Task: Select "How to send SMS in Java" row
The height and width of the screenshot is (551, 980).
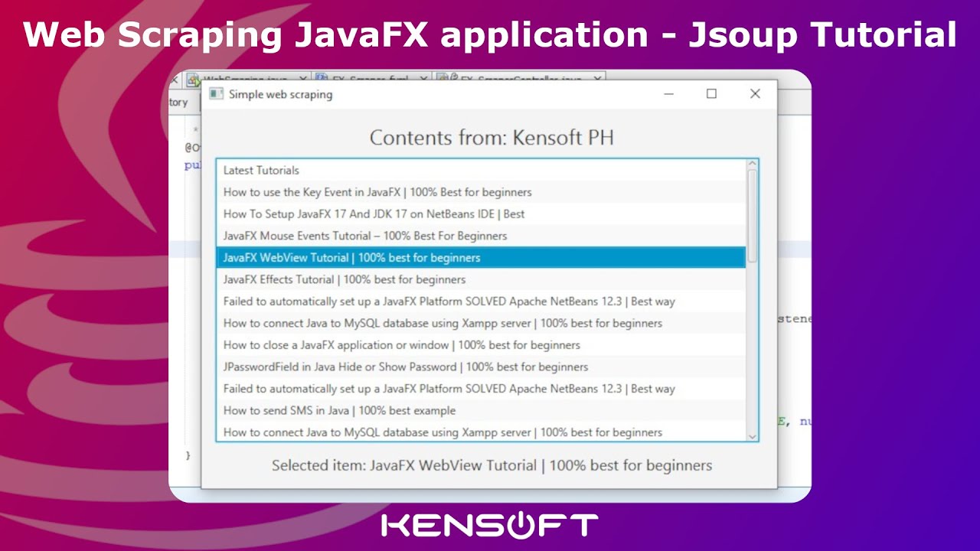Action: pyautogui.click(x=481, y=410)
